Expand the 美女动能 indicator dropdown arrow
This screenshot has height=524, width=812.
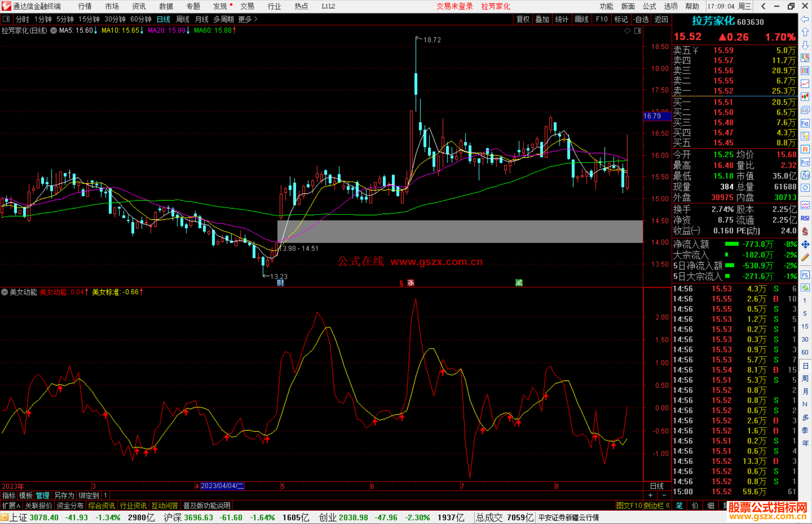pyautogui.click(x=5, y=292)
